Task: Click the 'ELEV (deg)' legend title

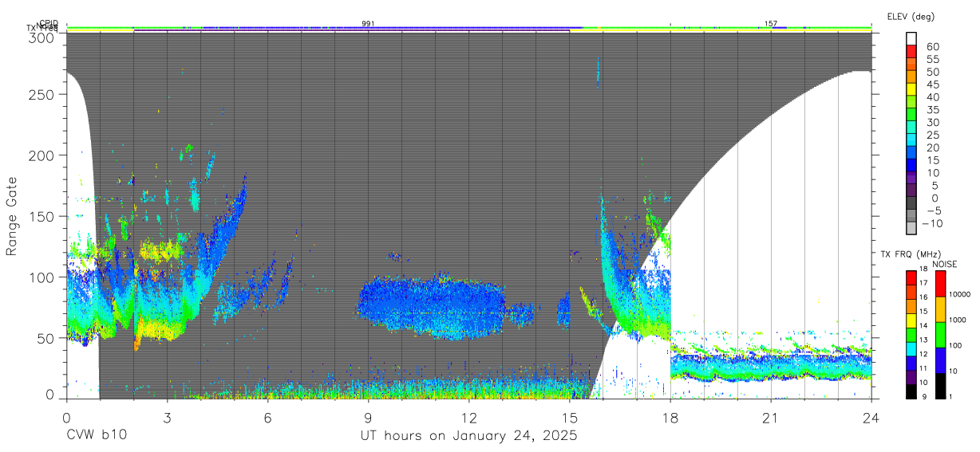Action: pos(911,16)
